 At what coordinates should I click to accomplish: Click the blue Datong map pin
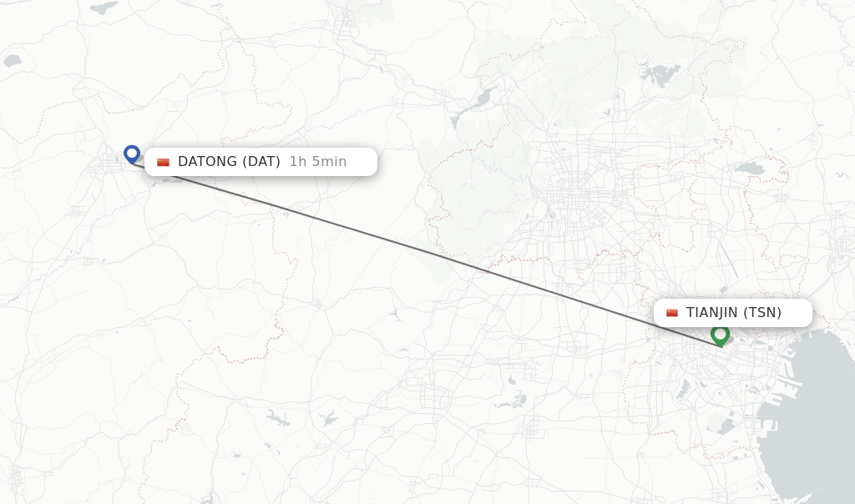(x=131, y=154)
